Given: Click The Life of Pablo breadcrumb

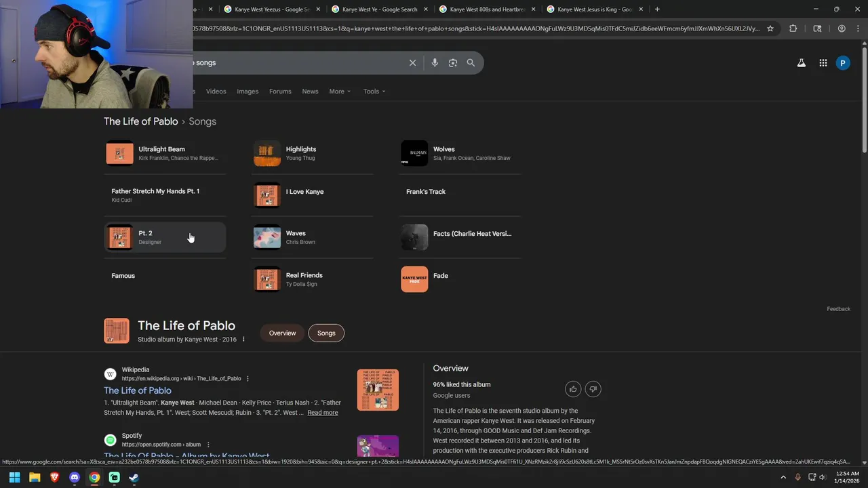Looking at the screenshot, I should pos(140,121).
